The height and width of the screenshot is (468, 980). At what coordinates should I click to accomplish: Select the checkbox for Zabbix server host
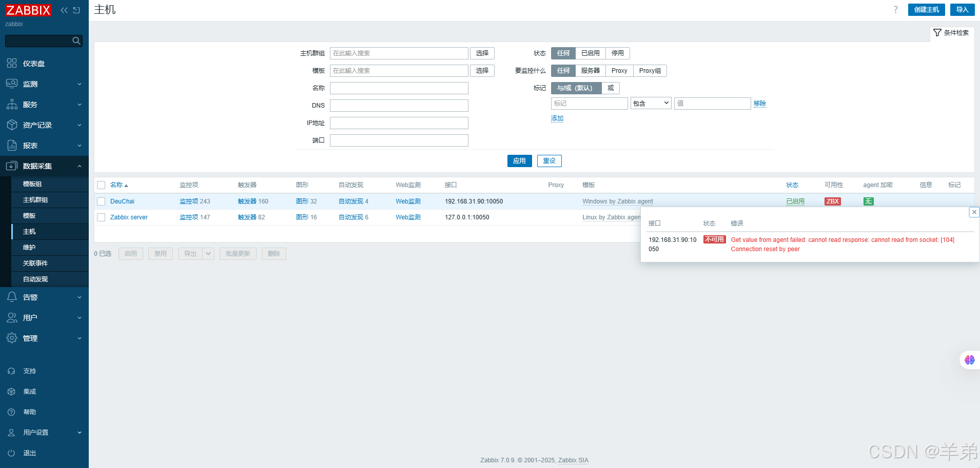101,217
